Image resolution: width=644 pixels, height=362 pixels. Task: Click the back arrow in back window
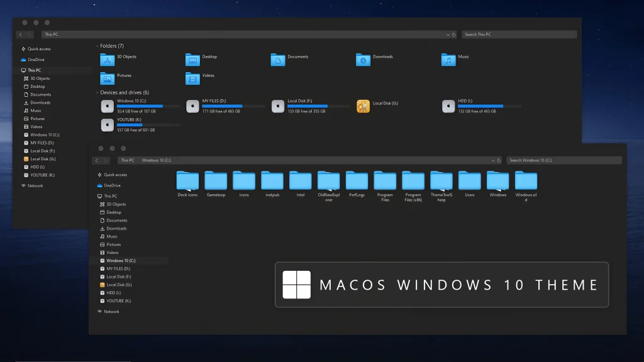21,35
